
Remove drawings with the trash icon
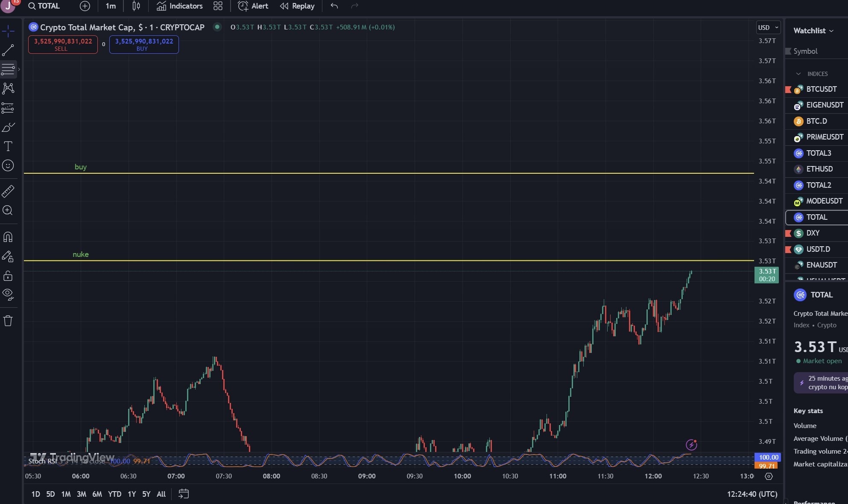pos(8,320)
